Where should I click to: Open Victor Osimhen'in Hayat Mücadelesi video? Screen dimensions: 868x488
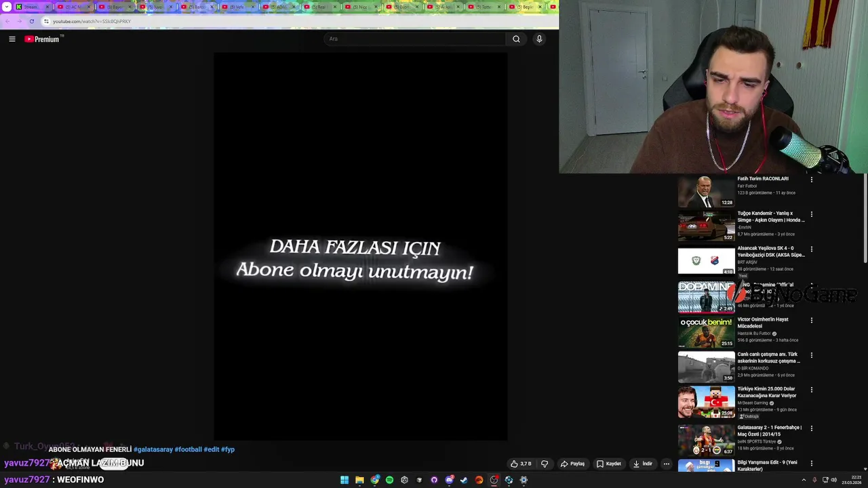763,323
